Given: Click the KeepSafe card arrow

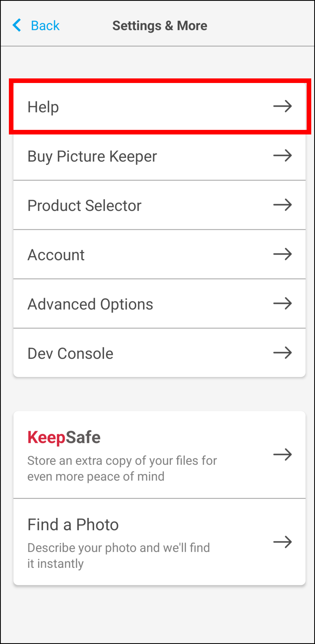Looking at the screenshot, I should click(x=282, y=455).
